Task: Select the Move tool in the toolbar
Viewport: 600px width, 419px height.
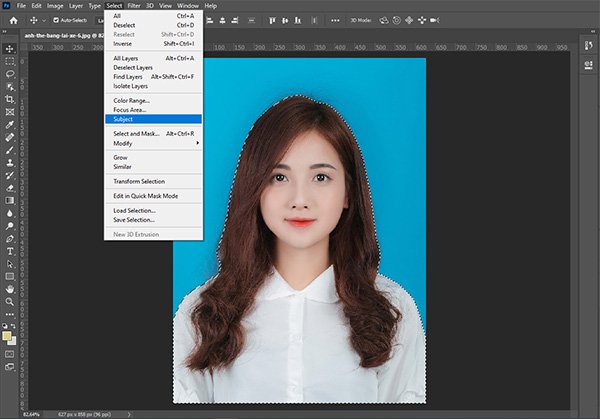Action: pyautogui.click(x=9, y=48)
